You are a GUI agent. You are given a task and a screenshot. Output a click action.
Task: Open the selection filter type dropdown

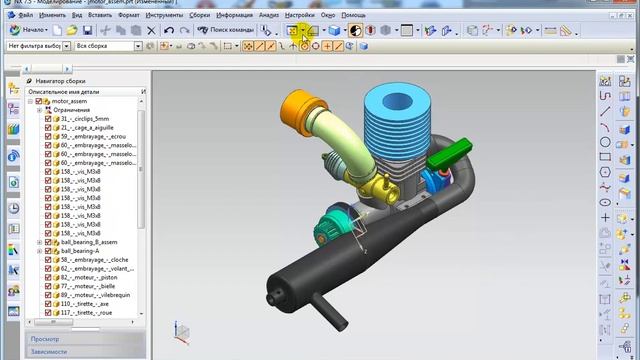coord(67,46)
